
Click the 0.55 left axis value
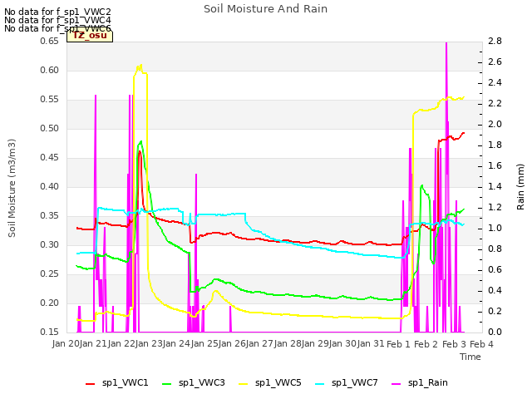50,100
